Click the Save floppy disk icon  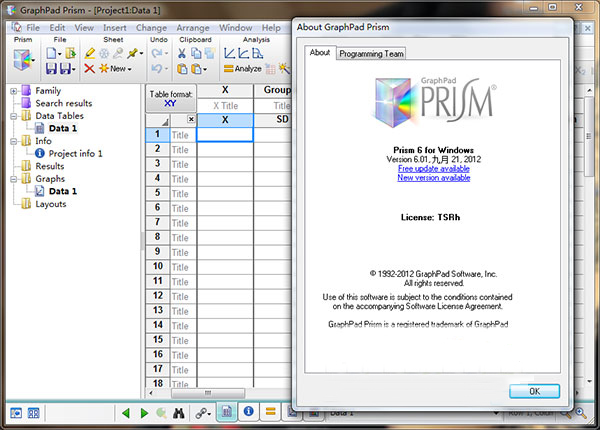pos(51,69)
